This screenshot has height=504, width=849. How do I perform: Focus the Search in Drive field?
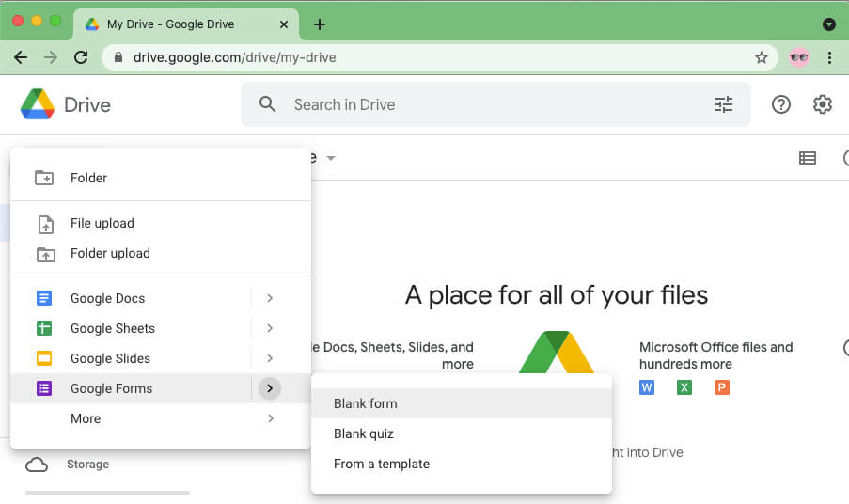click(x=495, y=104)
